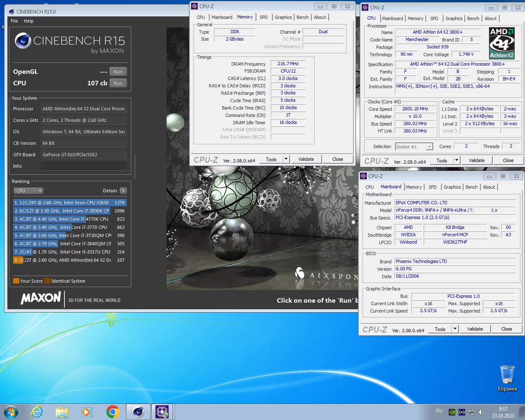Select ranking row Intel Core i7-3930K

(70, 211)
